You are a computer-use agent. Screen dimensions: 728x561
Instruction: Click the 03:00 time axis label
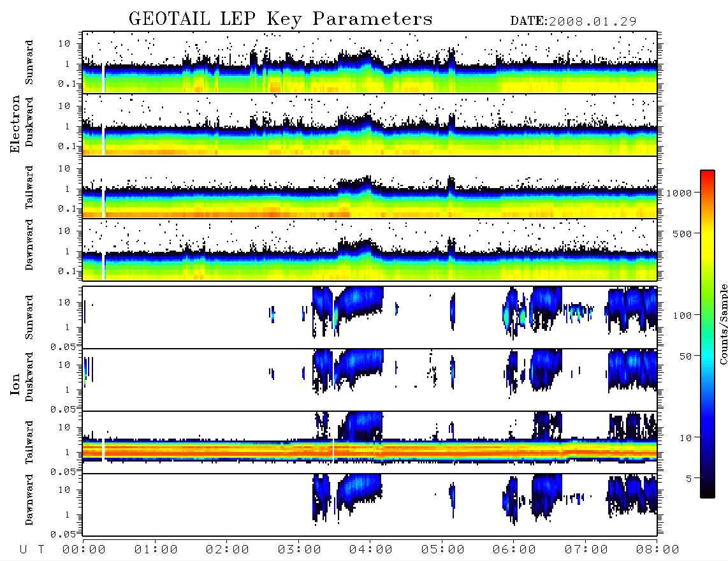(x=300, y=550)
